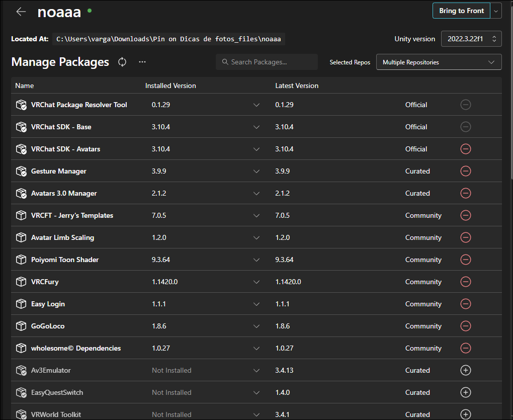Click the Latest Version column header

297,86
